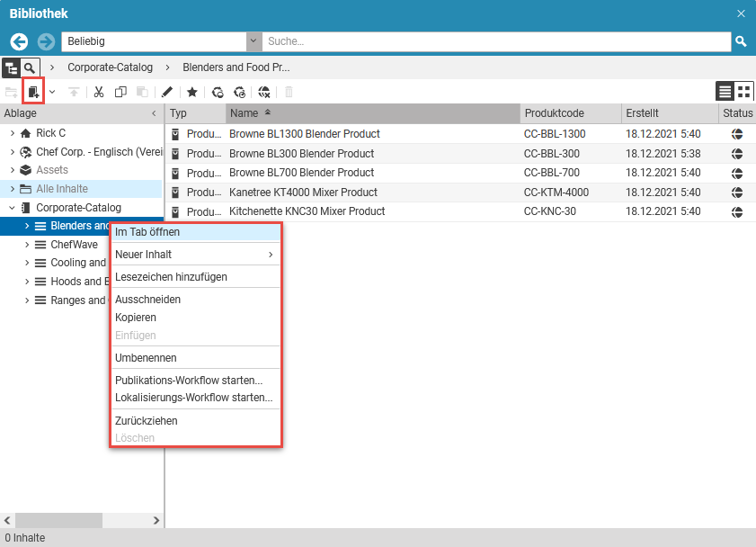Click the scissors cut icon in toolbar
Screen dimensions: 756x547
tap(99, 92)
